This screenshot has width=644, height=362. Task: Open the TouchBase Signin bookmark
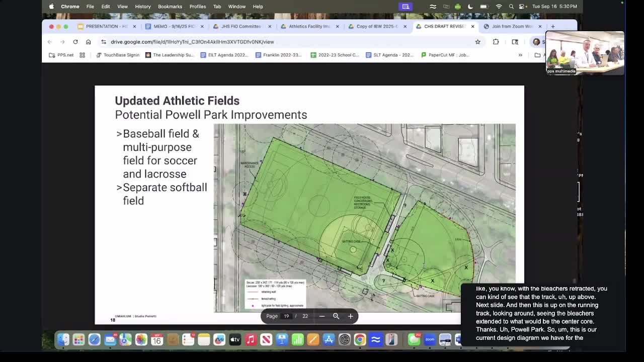coord(117,55)
